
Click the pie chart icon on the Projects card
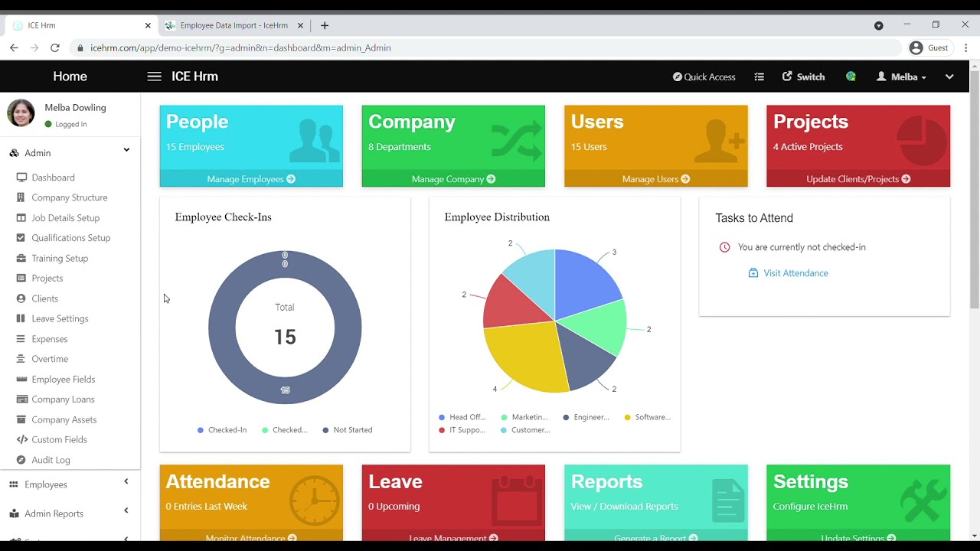click(922, 141)
